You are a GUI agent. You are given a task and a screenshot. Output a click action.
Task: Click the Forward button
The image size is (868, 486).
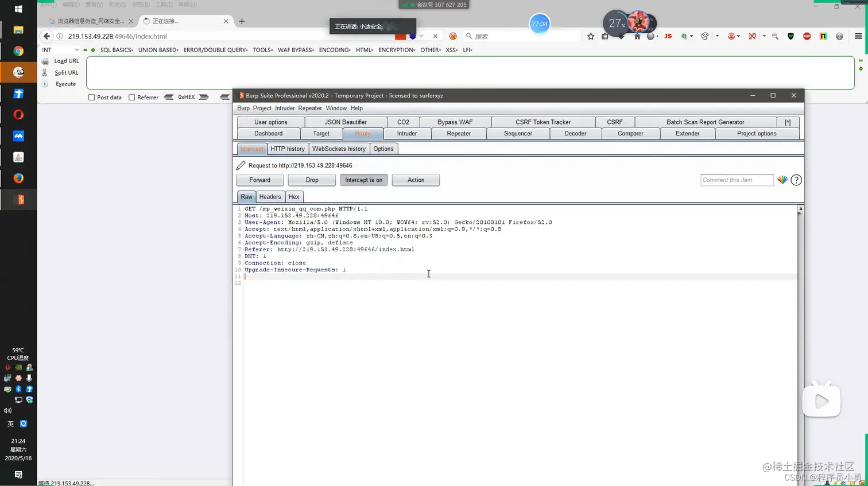point(260,180)
